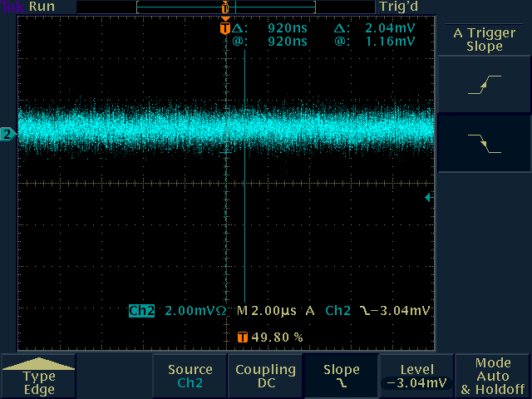Image resolution: width=532 pixels, height=399 pixels.
Task: Click the M 2.00µs timebase readout
Action: tap(267, 310)
